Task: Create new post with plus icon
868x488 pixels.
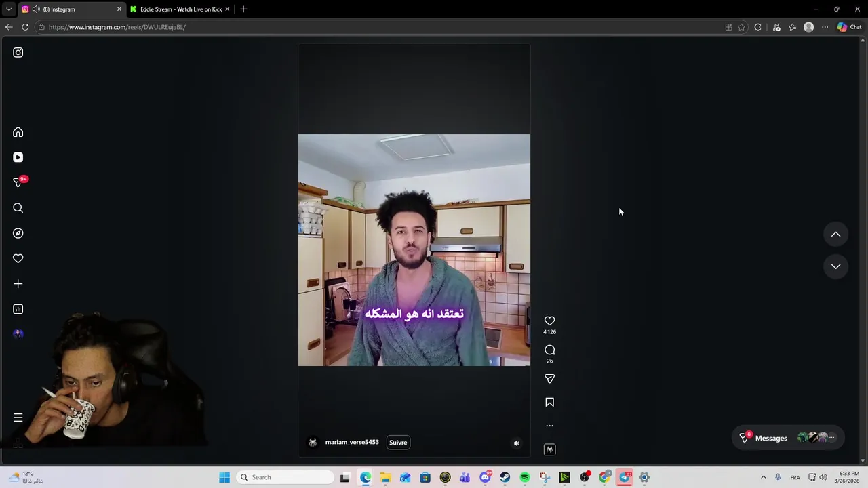Action: coord(18,284)
